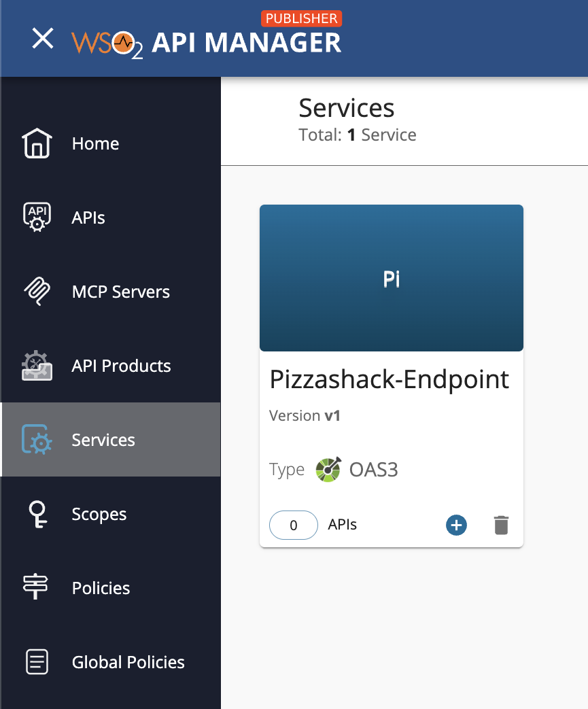
Task: Click the MCP Servers icon
Action: point(37,292)
